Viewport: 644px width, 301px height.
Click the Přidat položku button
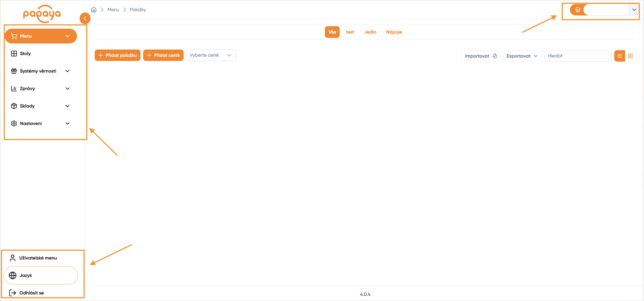click(117, 55)
